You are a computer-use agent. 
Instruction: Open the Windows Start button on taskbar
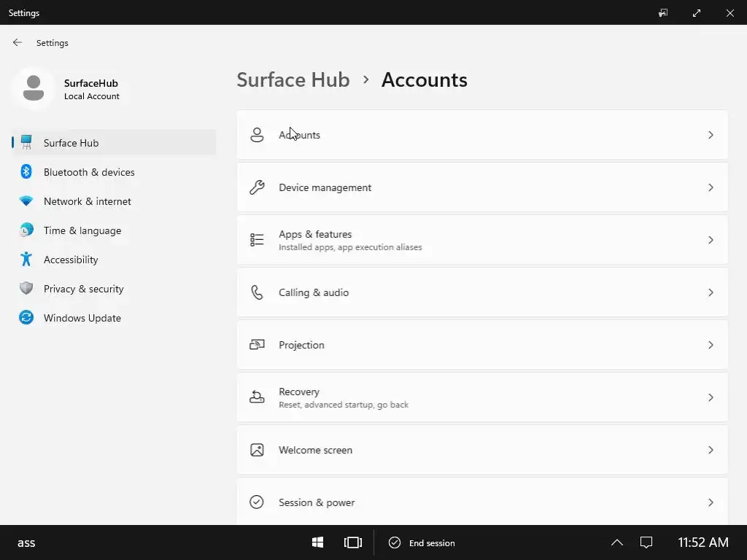pos(318,542)
